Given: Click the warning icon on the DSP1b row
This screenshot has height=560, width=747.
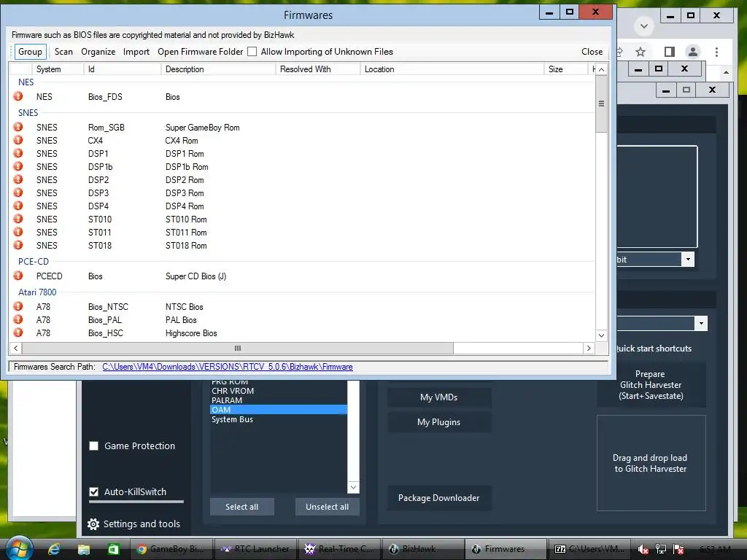Looking at the screenshot, I should [18, 166].
